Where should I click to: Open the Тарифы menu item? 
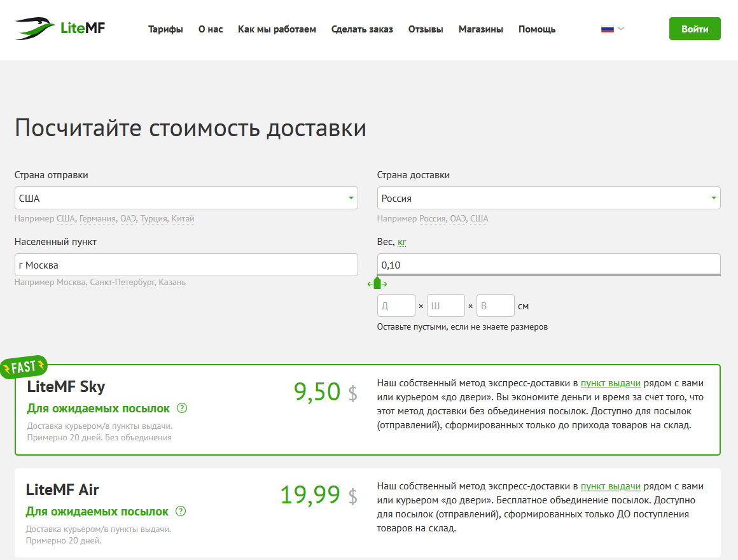tap(165, 29)
